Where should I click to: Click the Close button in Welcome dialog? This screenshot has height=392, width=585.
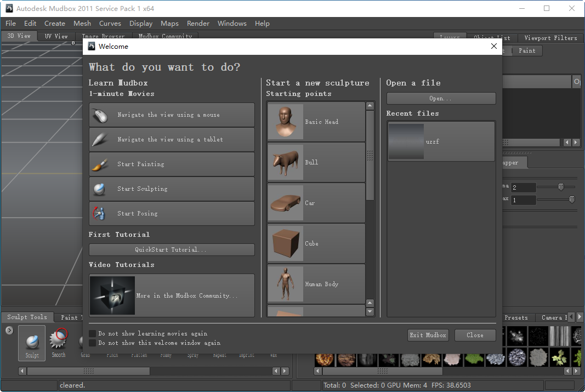point(475,335)
